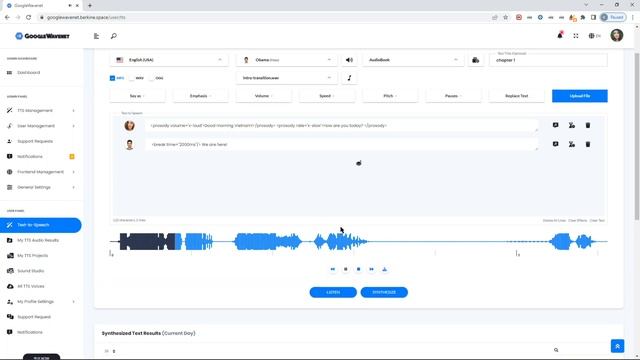Open comment icon on the We are here line
640x360 pixels.
[x=556, y=144]
